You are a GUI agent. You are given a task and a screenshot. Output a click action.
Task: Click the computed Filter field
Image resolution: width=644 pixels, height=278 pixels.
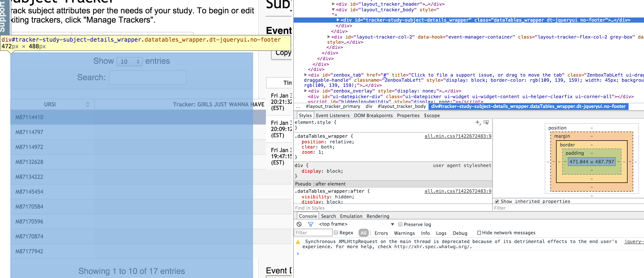569,208
